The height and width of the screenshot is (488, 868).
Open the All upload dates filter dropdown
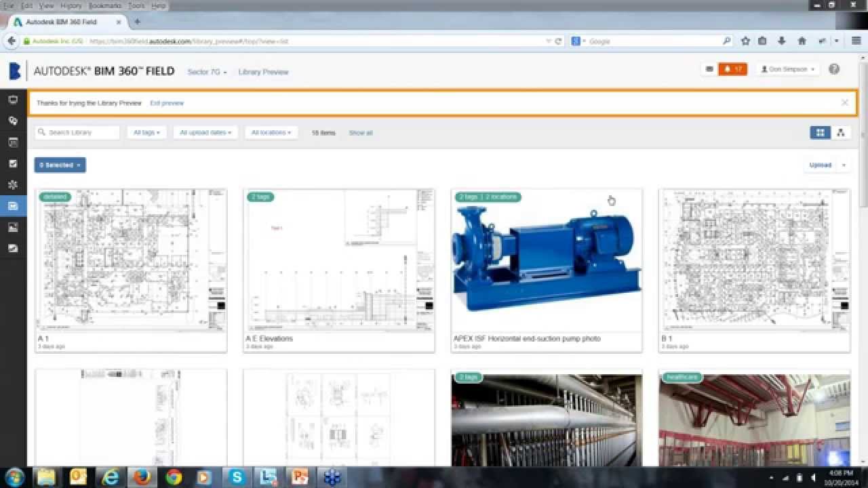click(205, 132)
